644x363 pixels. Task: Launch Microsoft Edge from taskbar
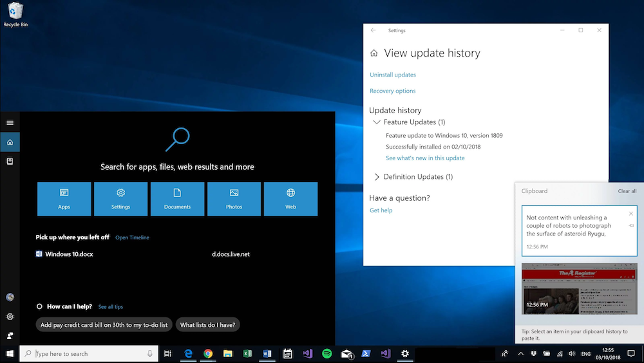pyautogui.click(x=189, y=353)
